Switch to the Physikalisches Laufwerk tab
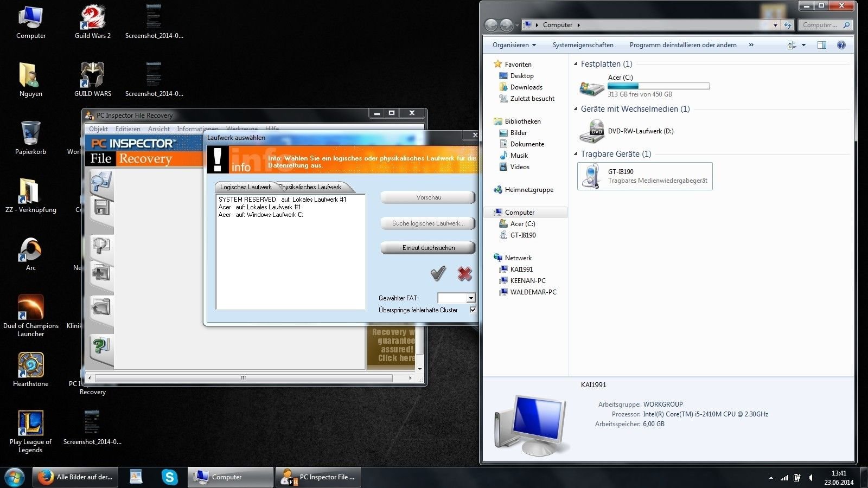Screen dimensions: 868x488 311,187
